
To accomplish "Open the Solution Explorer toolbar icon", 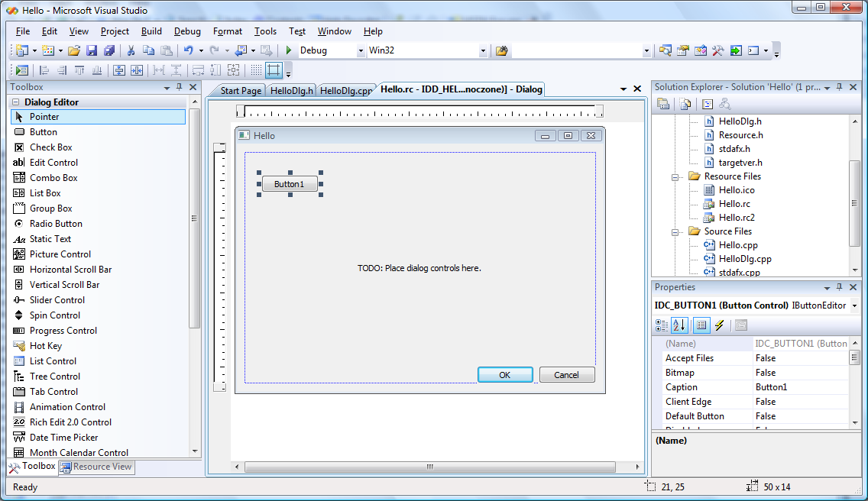I will [x=666, y=51].
